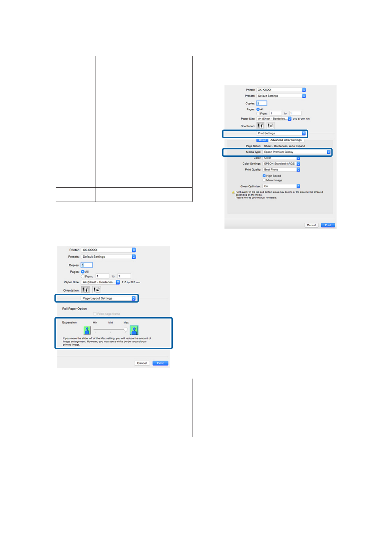Open the Media Type dropdown
This screenshot has height=555, width=392.
297,152
